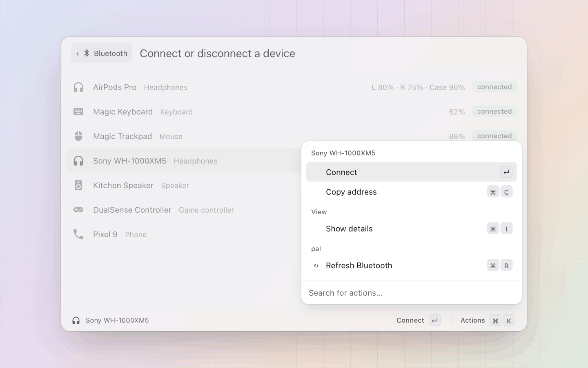Viewport: 588px width, 368px height.
Task: Click the View section heading in actions panel
Action: tap(319, 212)
